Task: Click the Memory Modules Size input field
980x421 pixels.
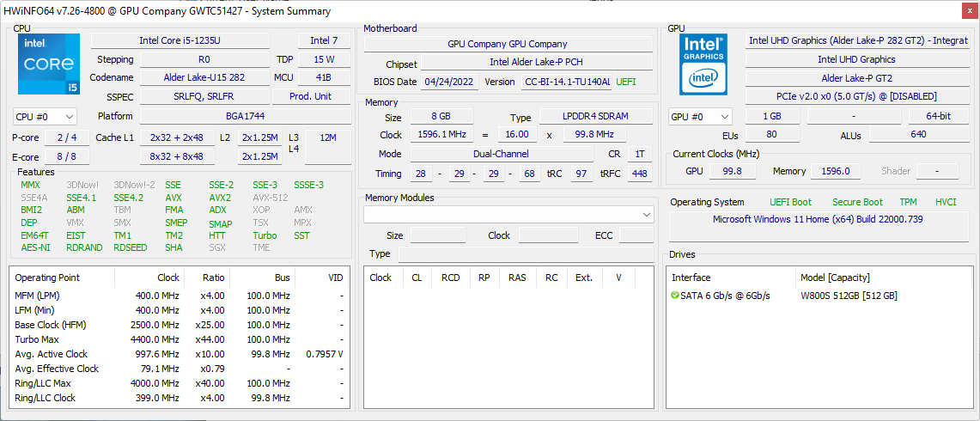Action: tap(438, 235)
